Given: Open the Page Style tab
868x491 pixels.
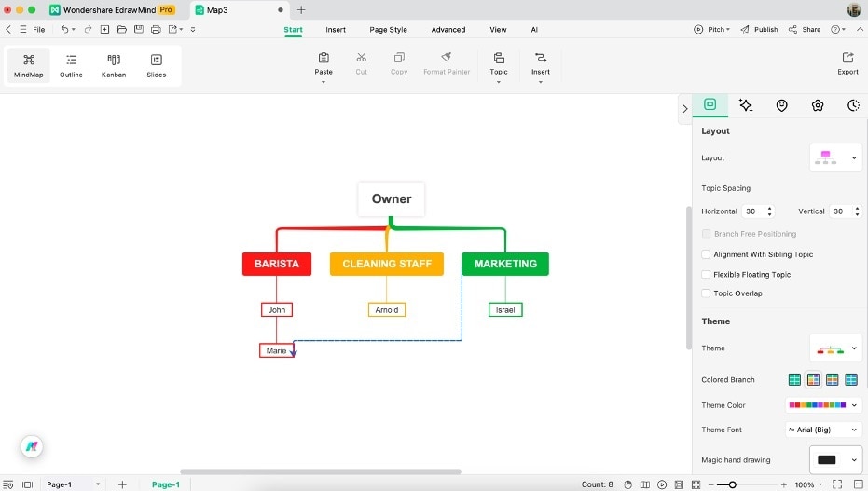Looking at the screenshot, I should click(388, 30).
